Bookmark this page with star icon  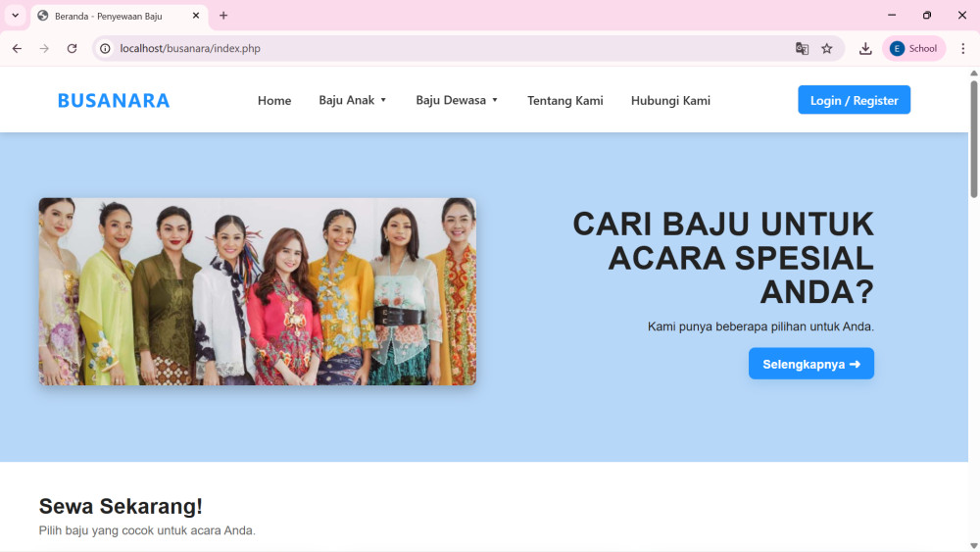[x=827, y=48]
